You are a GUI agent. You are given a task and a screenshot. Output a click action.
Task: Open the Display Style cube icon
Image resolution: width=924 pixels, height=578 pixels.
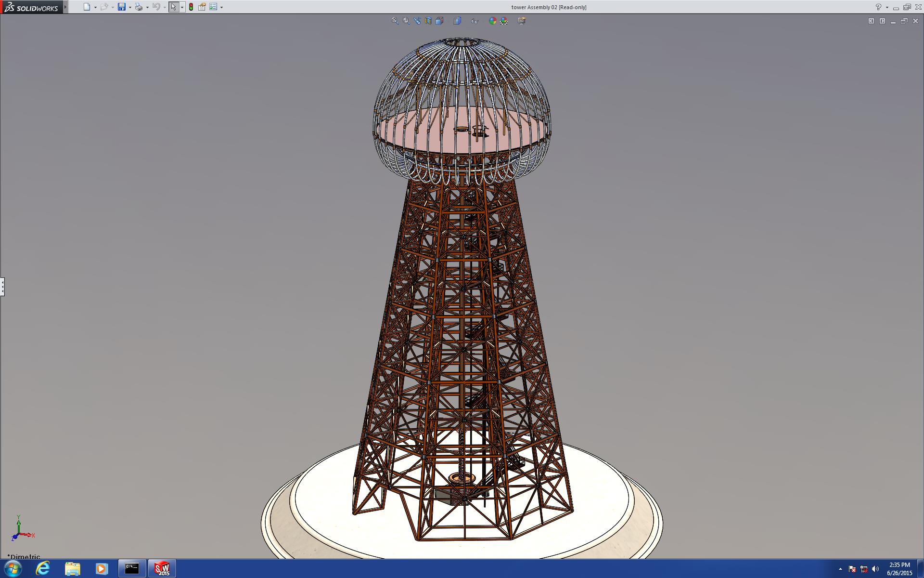(457, 21)
